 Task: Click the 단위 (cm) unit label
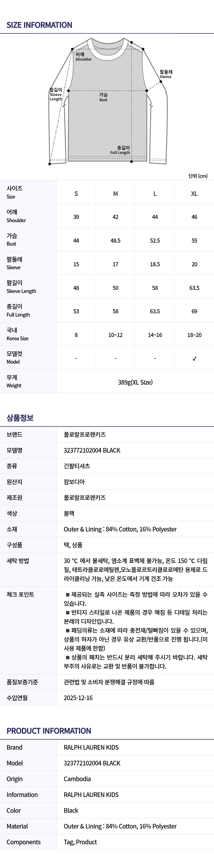point(198,176)
